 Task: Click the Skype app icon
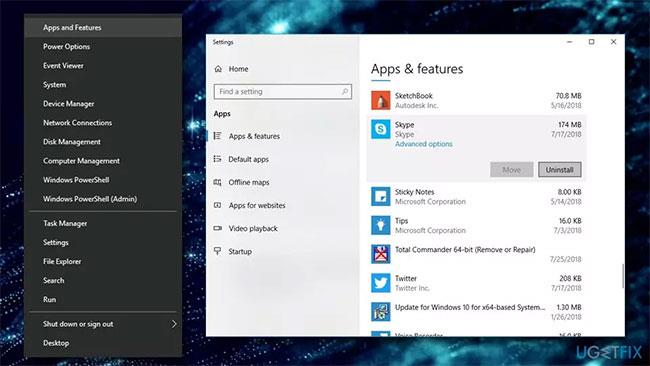point(381,129)
